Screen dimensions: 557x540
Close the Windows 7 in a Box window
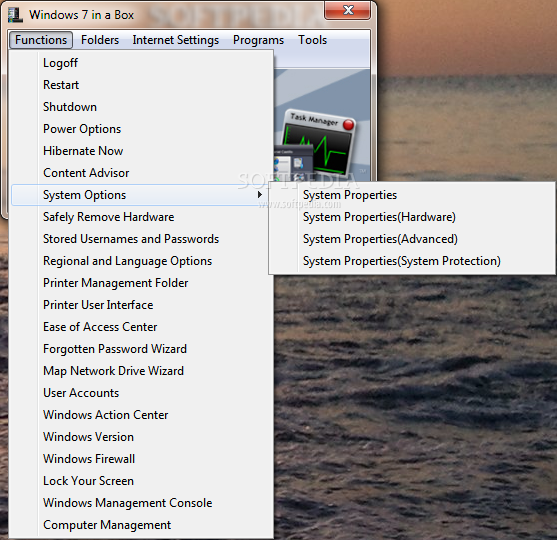coord(348,10)
